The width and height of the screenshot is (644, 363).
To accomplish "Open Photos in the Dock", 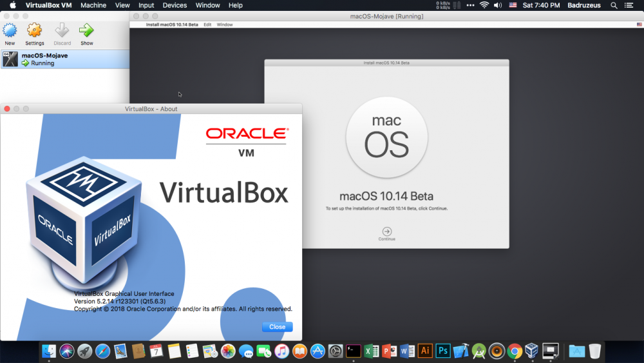I will pos(228,351).
